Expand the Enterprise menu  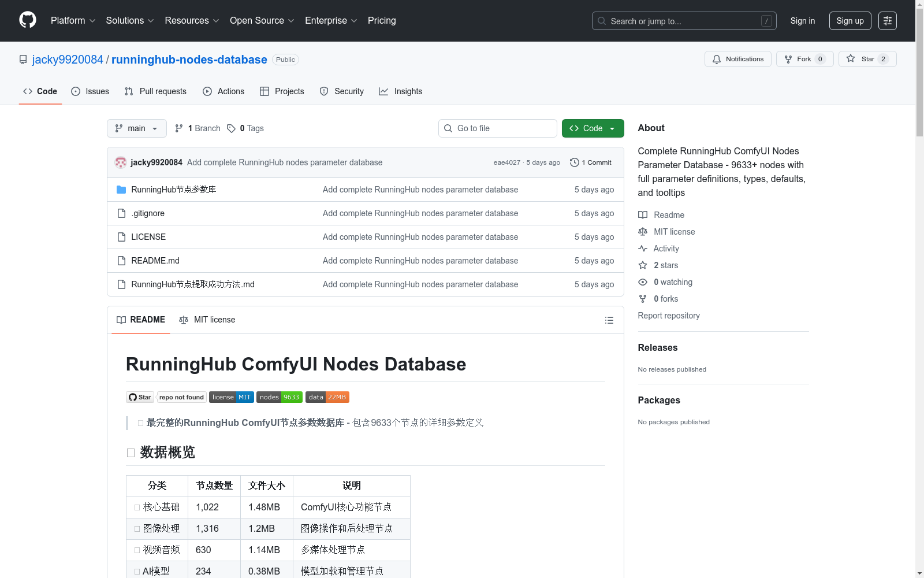[x=331, y=21]
